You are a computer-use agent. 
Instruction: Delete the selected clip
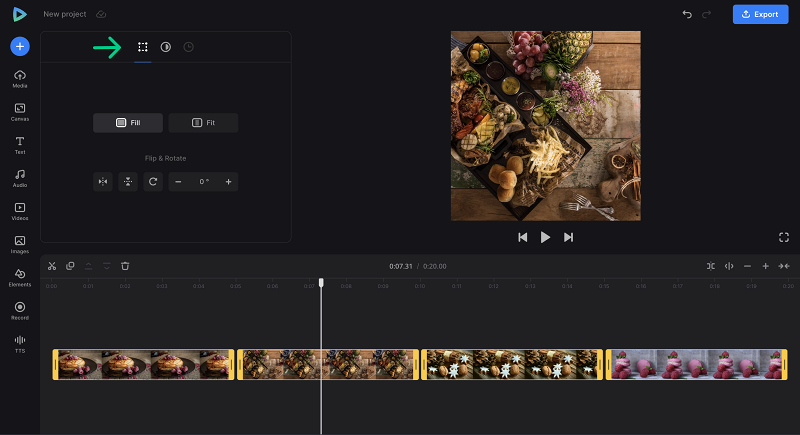pos(125,266)
